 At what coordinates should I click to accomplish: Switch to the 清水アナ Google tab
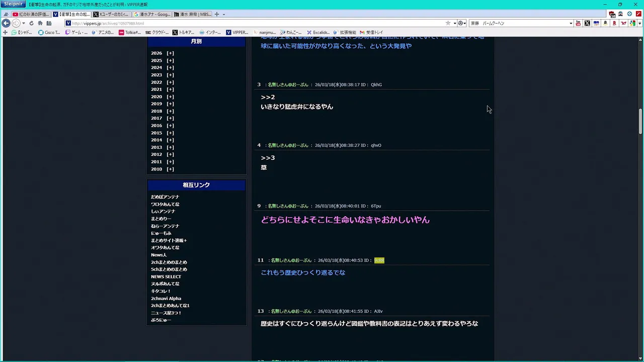[x=152, y=14]
